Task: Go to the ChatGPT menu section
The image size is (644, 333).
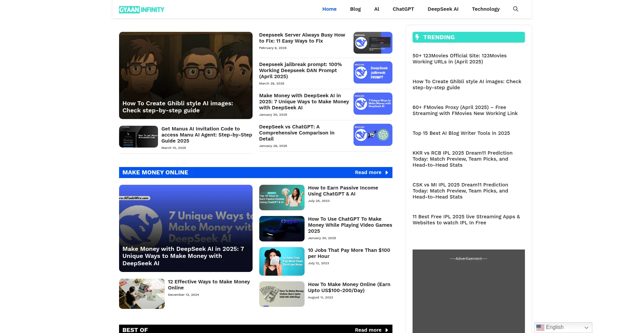Action: pyautogui.click(x=403, y=9)
